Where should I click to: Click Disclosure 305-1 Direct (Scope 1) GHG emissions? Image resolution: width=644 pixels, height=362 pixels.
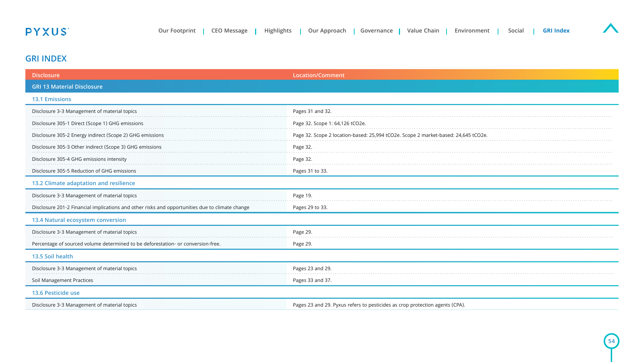tap(87, 123)
